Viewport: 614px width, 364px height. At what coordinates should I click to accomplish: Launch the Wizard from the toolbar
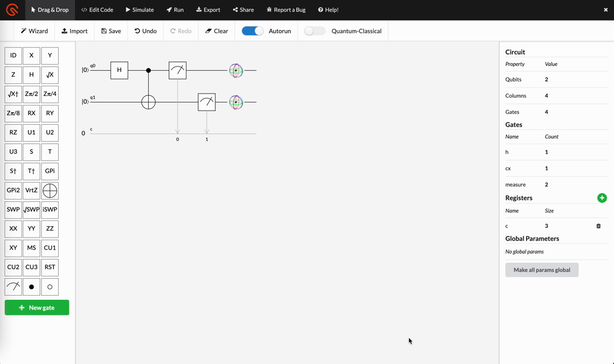tap(34, 31)
